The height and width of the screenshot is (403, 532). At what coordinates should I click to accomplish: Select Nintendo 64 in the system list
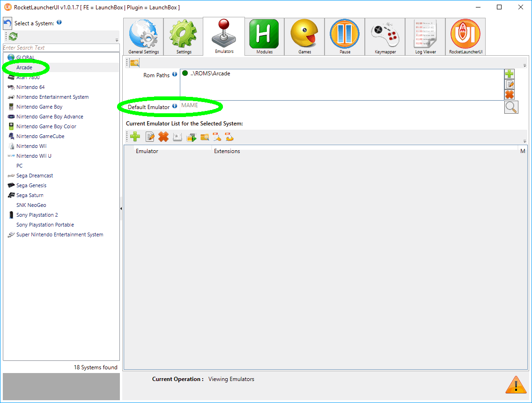[30, 87]
